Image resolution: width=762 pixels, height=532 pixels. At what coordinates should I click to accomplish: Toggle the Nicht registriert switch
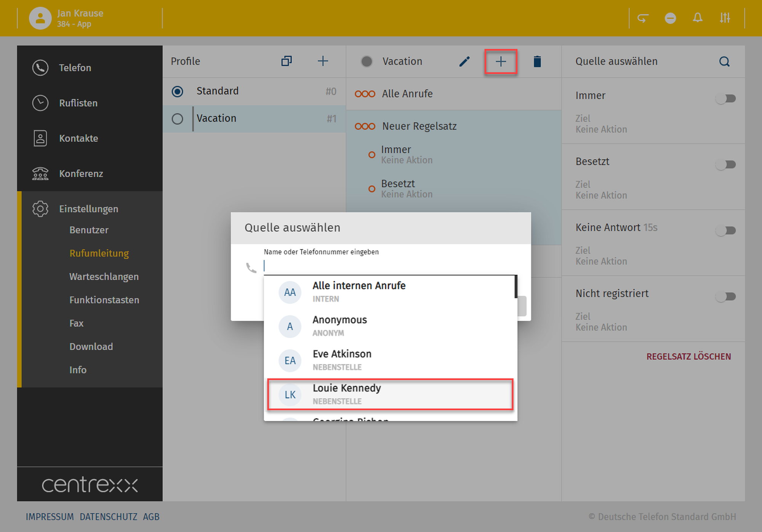click(726, 296)
